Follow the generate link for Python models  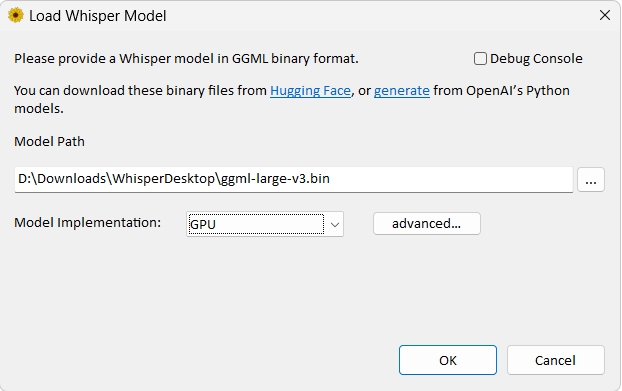pyautogui.click(x=401, y=91)
